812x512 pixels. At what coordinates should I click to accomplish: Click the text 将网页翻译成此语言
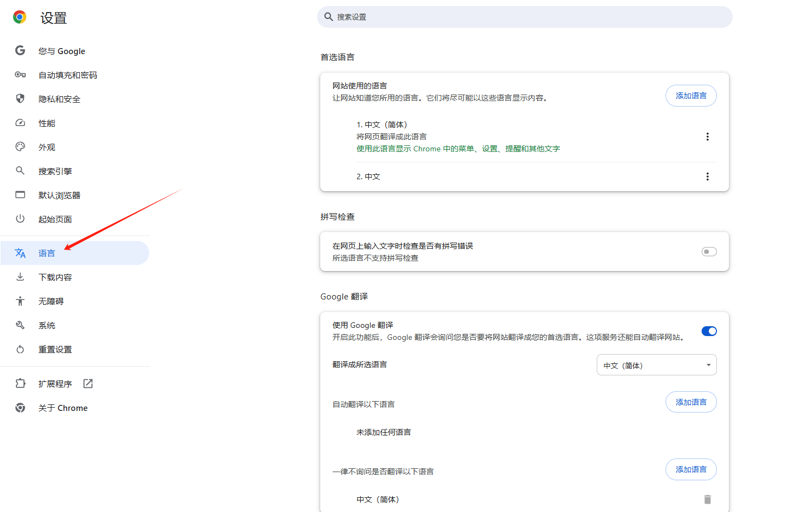(x=391, y=137)
